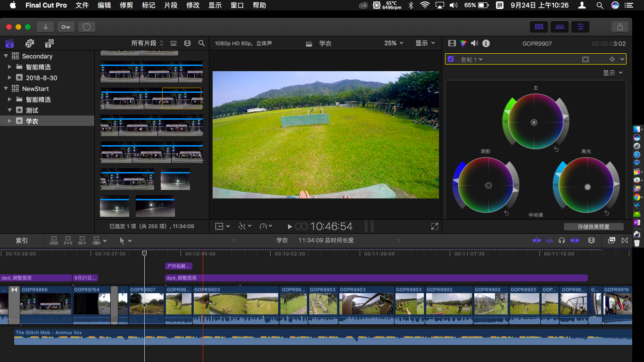
Task: Open the Audio inspector speaker icon
Action: click(474, 43)
